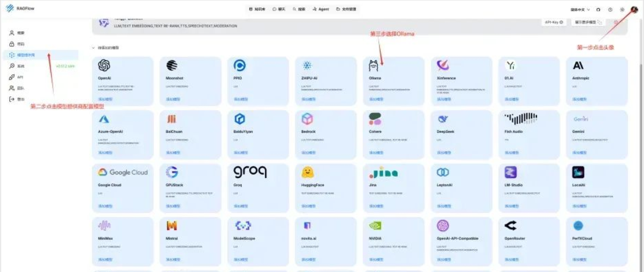644x272 pixels.
Task: Click 添加模型 link under DeepSeek
Action: point(443,152)
